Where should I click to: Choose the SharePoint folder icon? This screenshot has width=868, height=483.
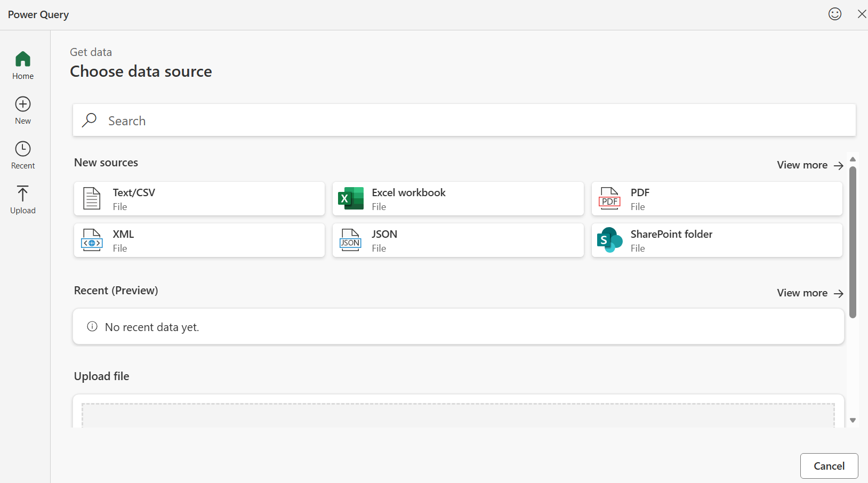click(x=610, y=240)
